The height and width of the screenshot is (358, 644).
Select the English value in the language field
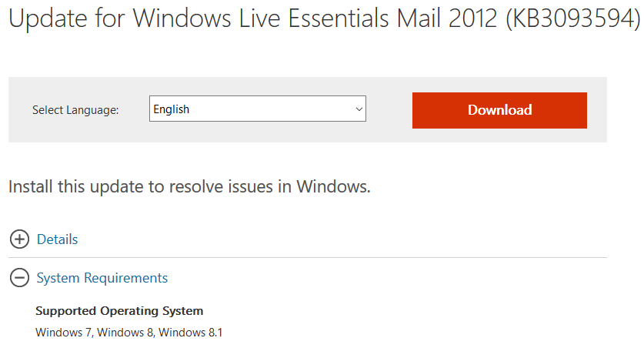point(172,109)
